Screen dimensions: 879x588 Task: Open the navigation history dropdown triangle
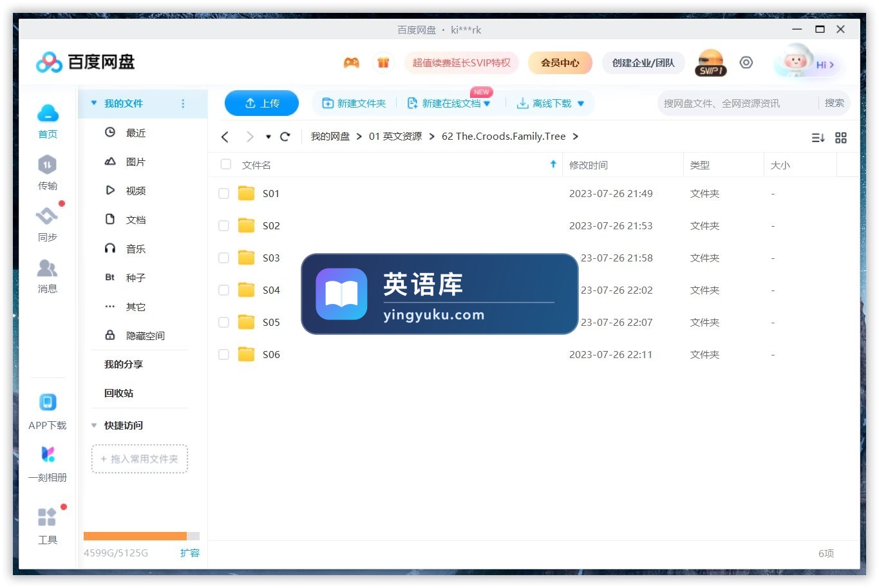click(268, 137)
